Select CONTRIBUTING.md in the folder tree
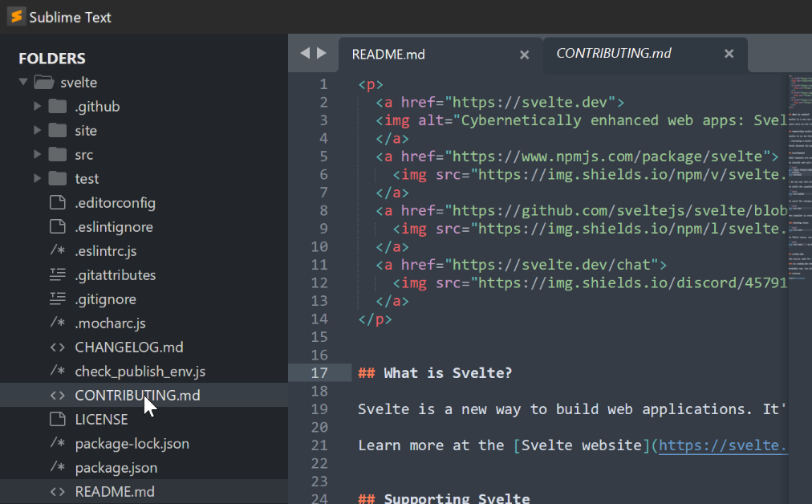This screenshot has width=812, height=504. [137, 395]
